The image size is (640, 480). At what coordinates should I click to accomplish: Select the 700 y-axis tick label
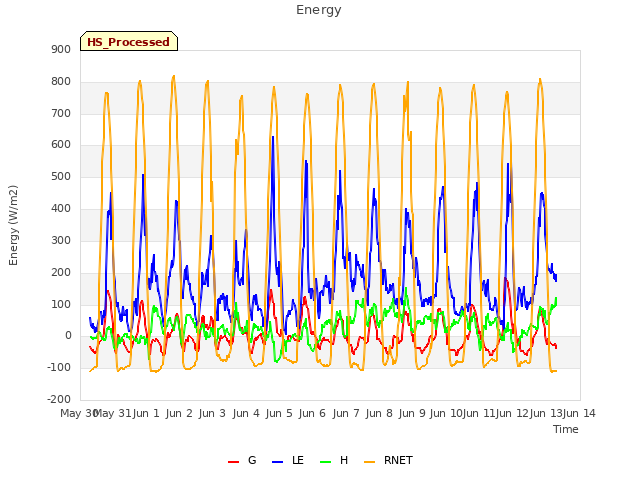click(x=61, y=113)
